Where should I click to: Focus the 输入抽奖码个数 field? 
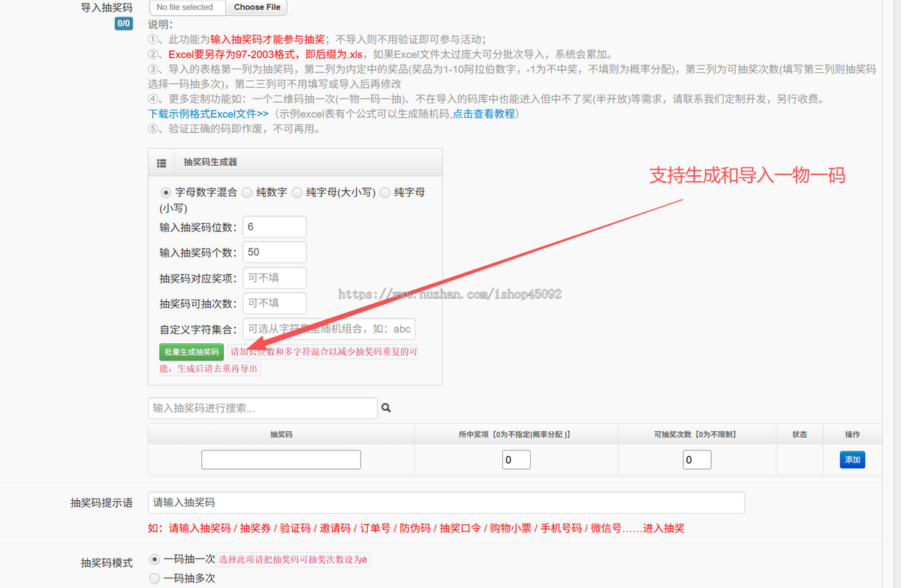(x=274, y=252)
